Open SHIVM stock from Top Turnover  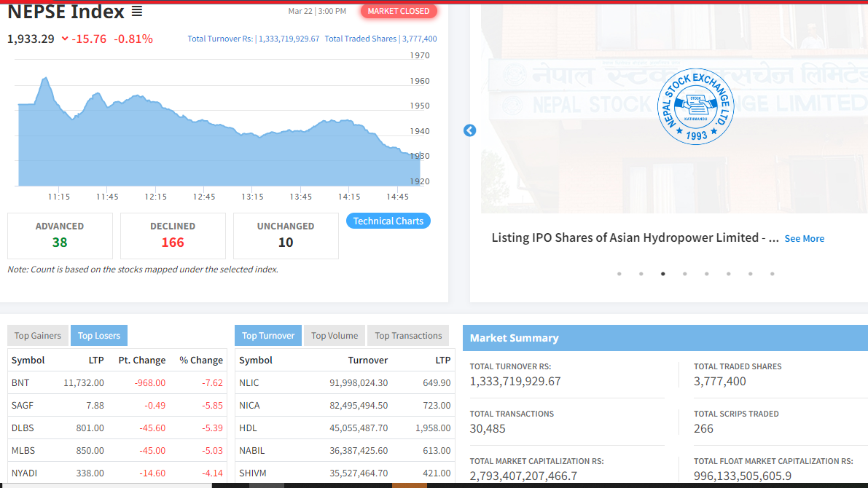pyautogui.click(x=253, y=473)
